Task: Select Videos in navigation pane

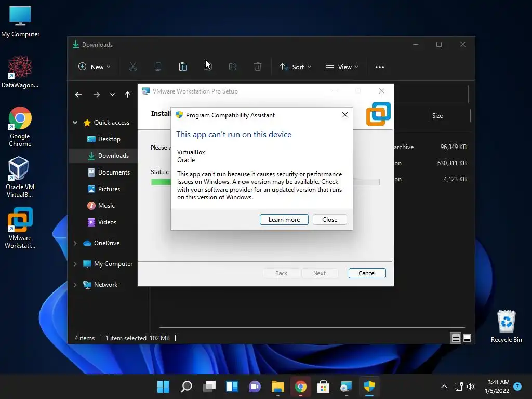Action: [x=102, y=222]
